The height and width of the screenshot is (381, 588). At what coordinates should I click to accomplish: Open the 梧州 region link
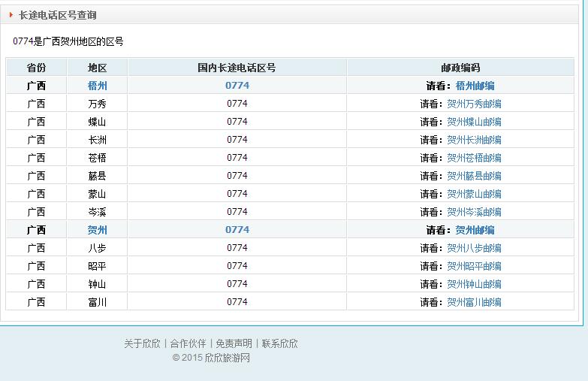point(98,86)
